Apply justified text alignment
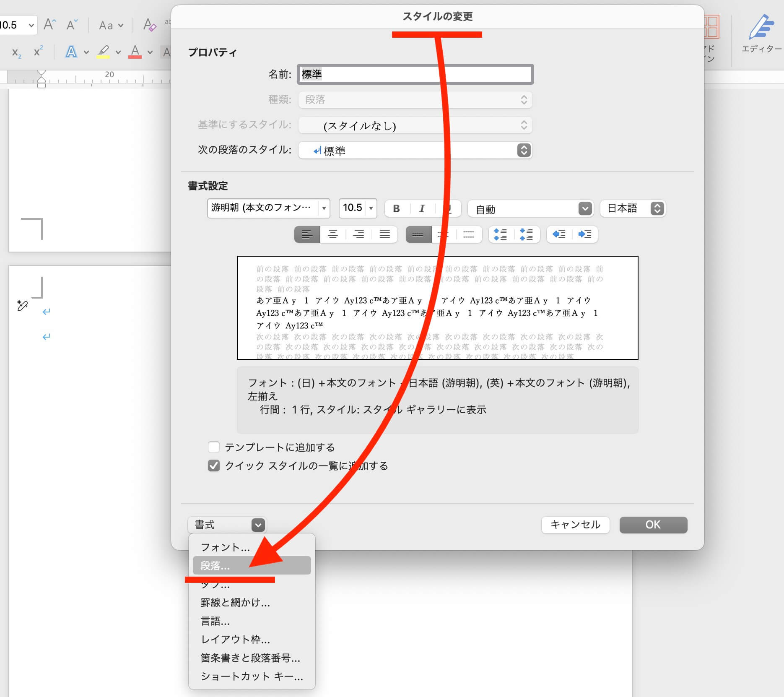 pos(384,234)
